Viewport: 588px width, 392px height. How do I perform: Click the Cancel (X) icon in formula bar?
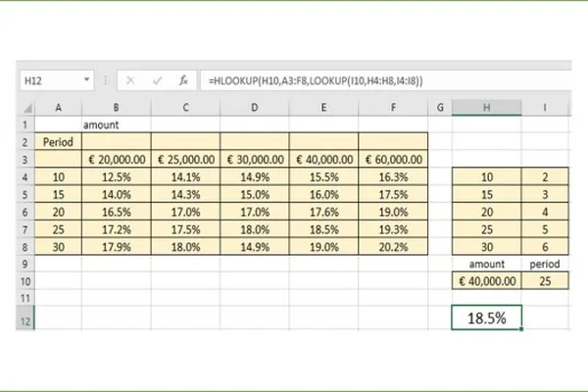point(130,80)
